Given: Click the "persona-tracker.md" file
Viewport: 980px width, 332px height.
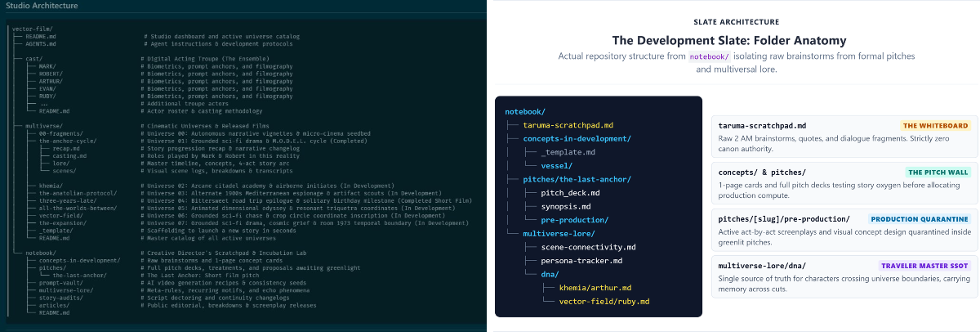Looking at the screenshot, I should (x=581, y=260).
